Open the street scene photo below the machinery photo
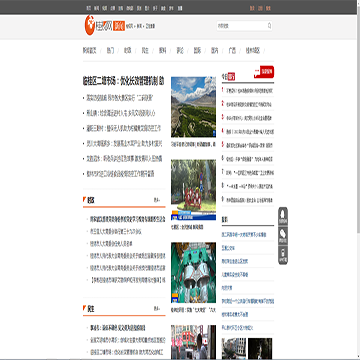360x360 pixels. coord(193,342)
